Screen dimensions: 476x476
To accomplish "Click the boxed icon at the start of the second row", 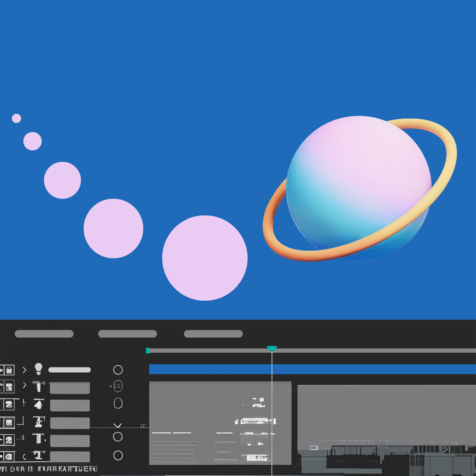I will pyautogui.click(x=9, y=387).
